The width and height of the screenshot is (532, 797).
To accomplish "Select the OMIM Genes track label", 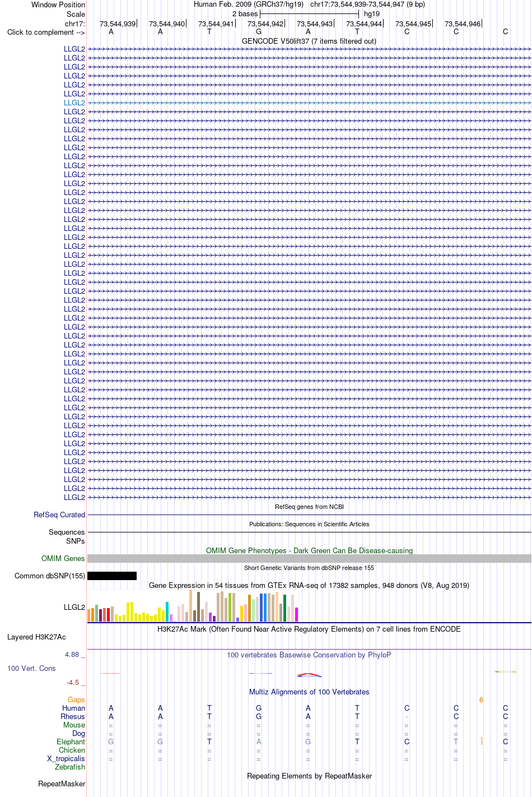I will pyautogui.click(x=63, y=558).
